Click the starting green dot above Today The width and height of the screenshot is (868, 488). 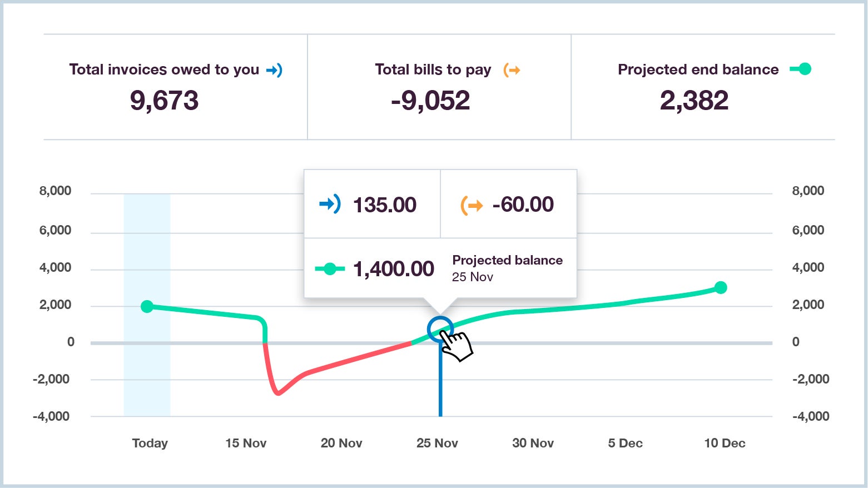(x=147, y=306)
